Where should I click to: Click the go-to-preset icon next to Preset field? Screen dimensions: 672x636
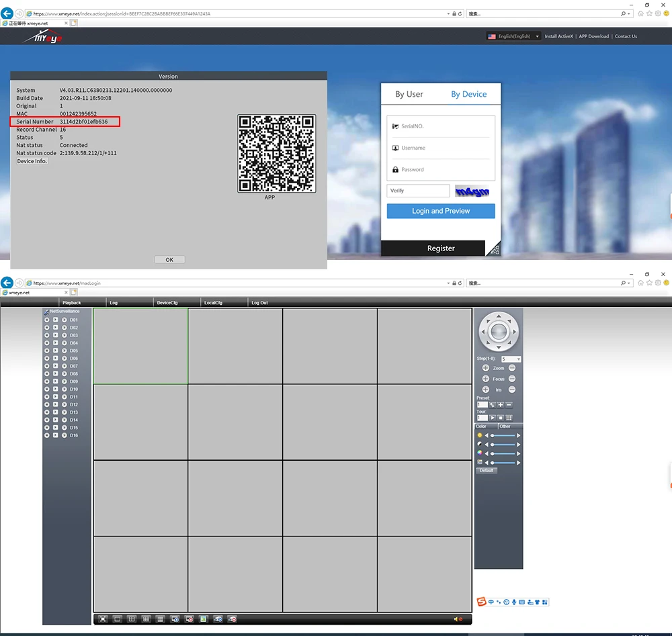point(492,405)
